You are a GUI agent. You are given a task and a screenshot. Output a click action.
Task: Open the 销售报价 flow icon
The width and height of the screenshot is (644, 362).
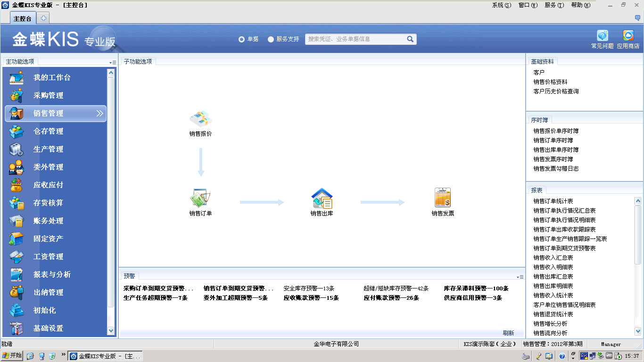pos(201,119)
